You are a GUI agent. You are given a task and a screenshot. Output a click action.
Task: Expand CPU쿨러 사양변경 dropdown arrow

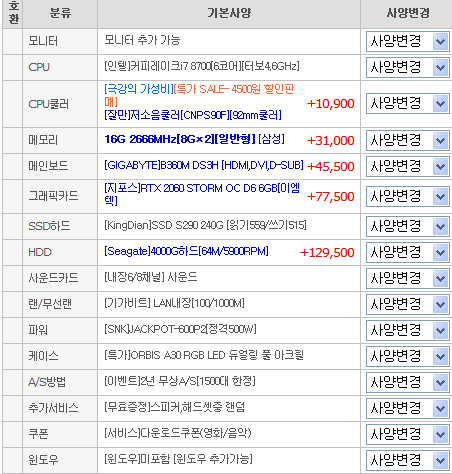[x=440, y=104]
